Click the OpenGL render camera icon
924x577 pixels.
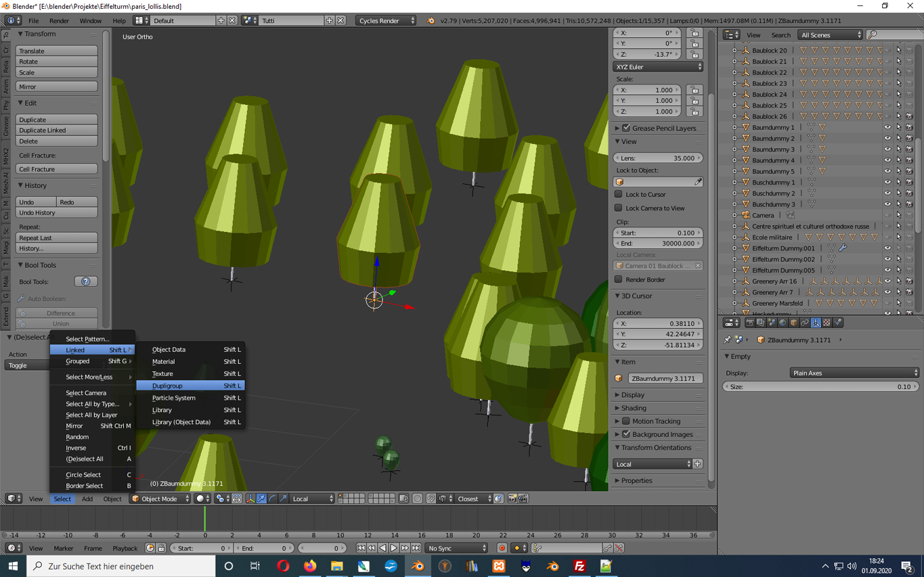(x=512, y=499)
